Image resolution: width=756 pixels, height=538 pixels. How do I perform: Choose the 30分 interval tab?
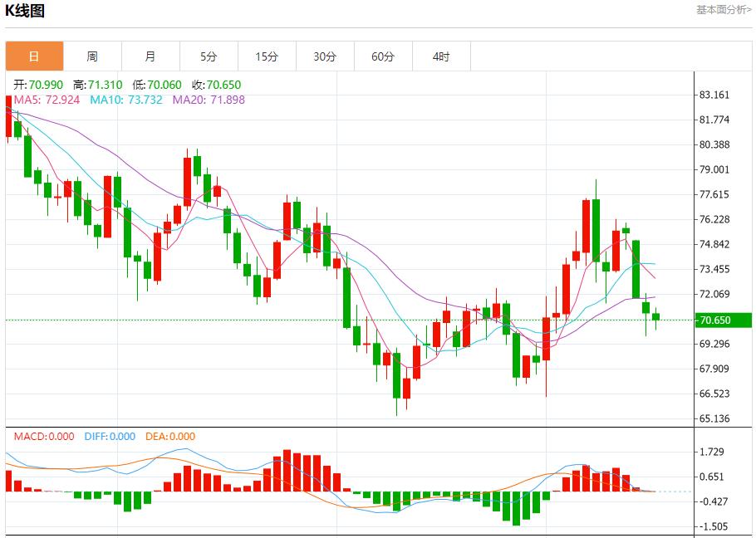325,56
